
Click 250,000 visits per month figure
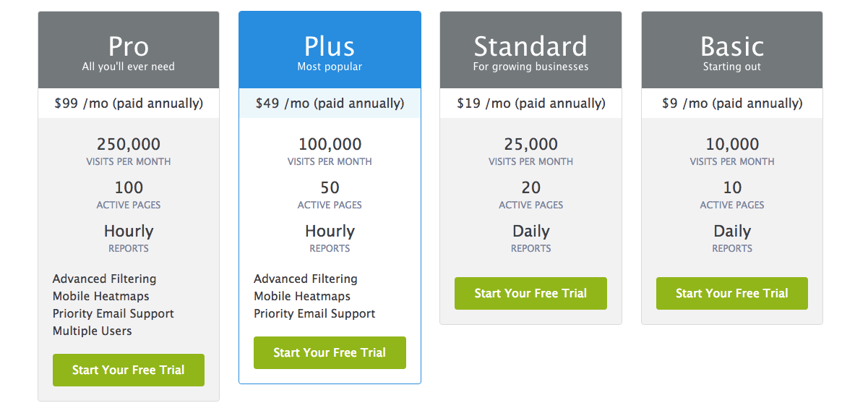pyautogui.click(x=129, y=144)
